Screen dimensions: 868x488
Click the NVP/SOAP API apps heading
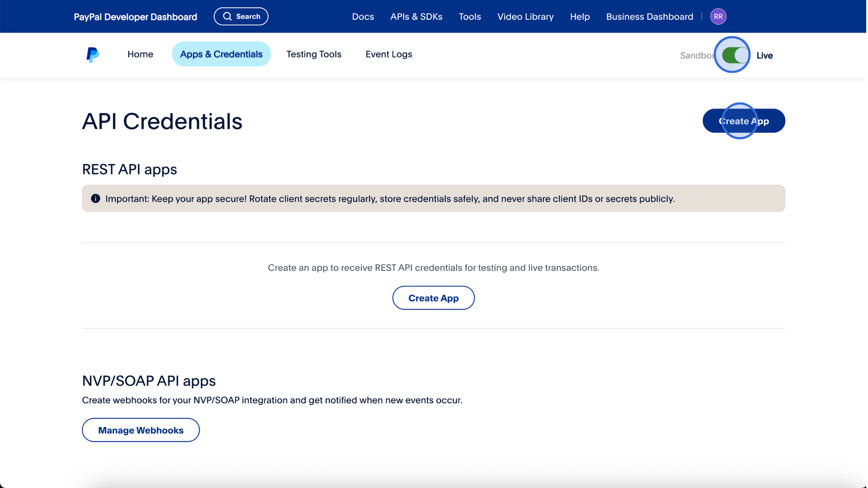149,381
